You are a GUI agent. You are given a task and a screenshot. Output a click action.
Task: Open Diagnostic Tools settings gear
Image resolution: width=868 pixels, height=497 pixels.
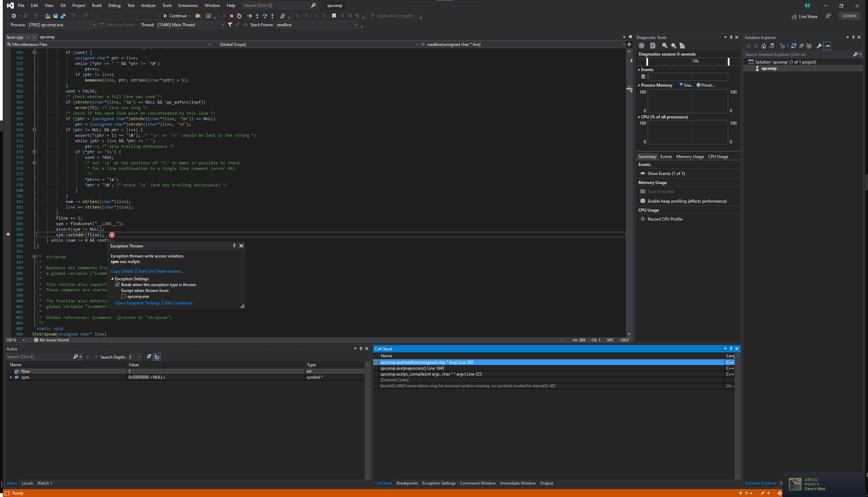642,46
